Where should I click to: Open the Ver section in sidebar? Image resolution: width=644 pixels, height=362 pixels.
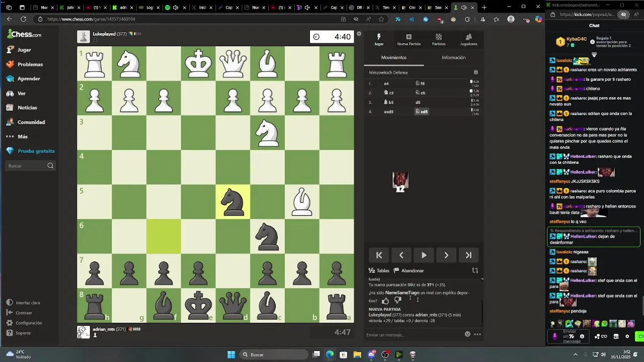click(16, 94)
